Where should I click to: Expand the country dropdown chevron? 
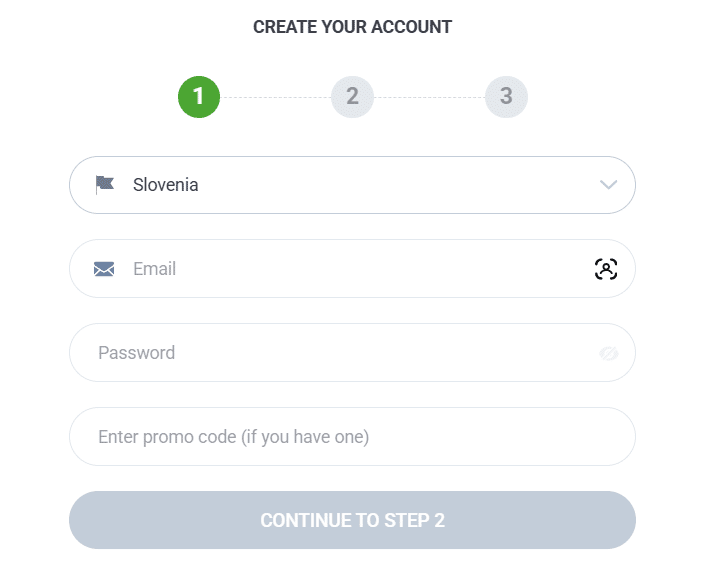608,185
